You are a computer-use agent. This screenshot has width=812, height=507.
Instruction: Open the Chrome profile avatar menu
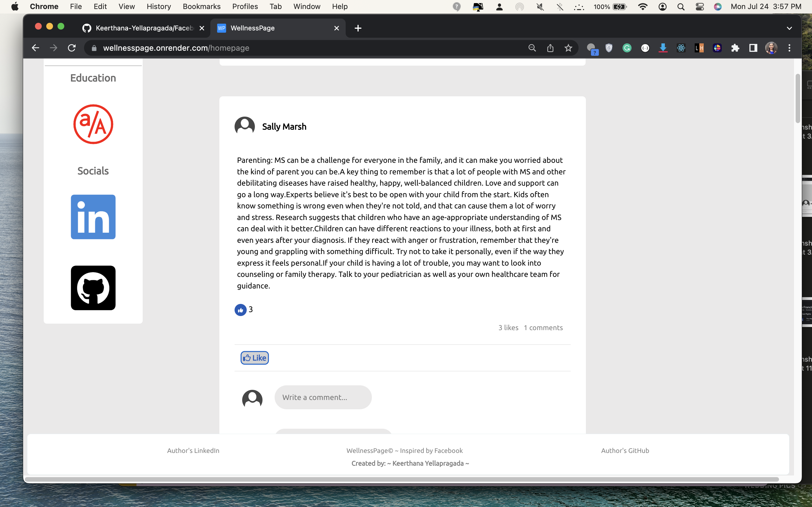[x=771, y=48]
